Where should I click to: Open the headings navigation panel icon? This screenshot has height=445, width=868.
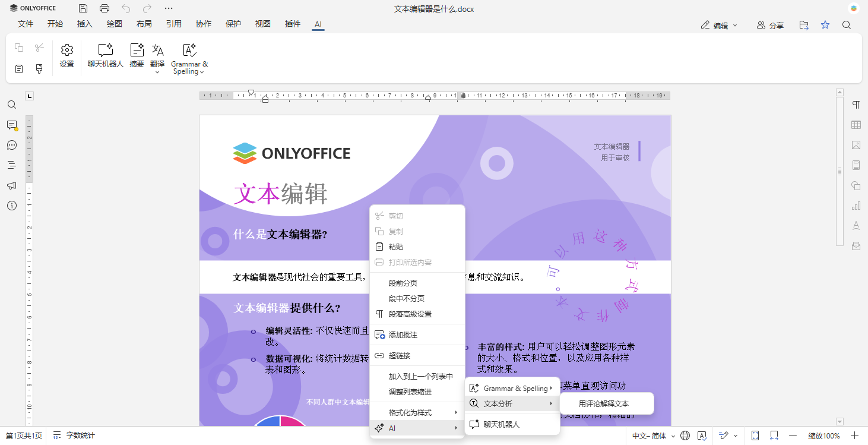click(x=11, y=165)
